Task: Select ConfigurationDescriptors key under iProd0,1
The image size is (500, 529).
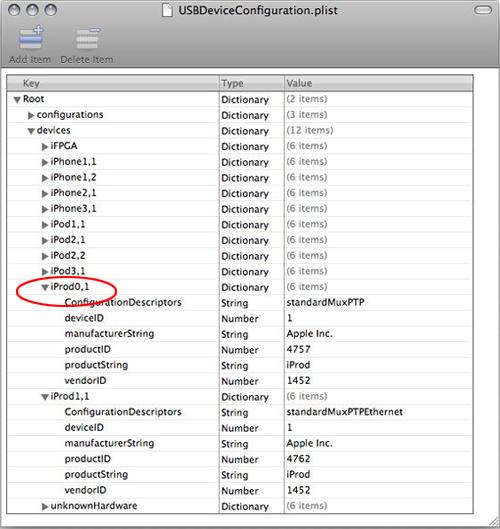Action: coord(123,303)
